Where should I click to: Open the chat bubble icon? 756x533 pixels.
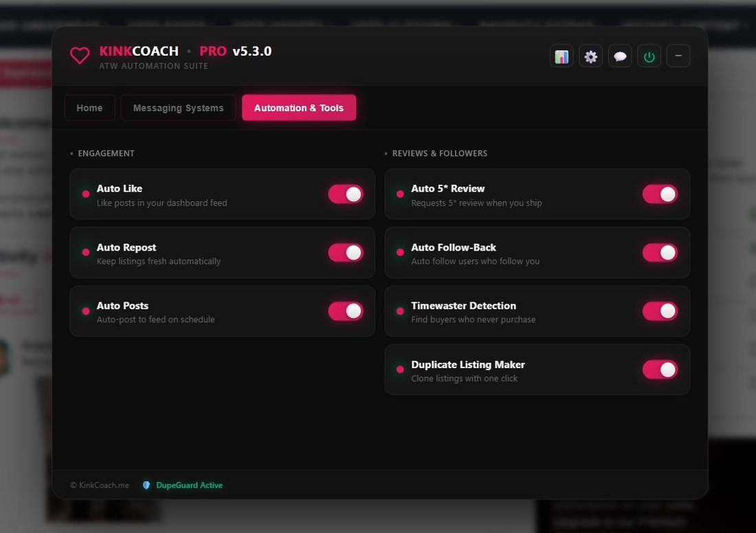pos(620,56)
